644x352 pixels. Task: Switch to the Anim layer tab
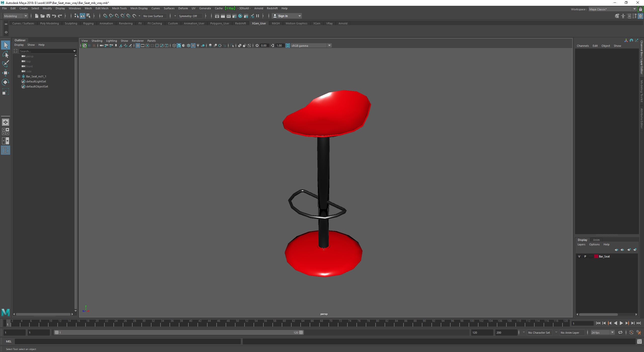596,240
